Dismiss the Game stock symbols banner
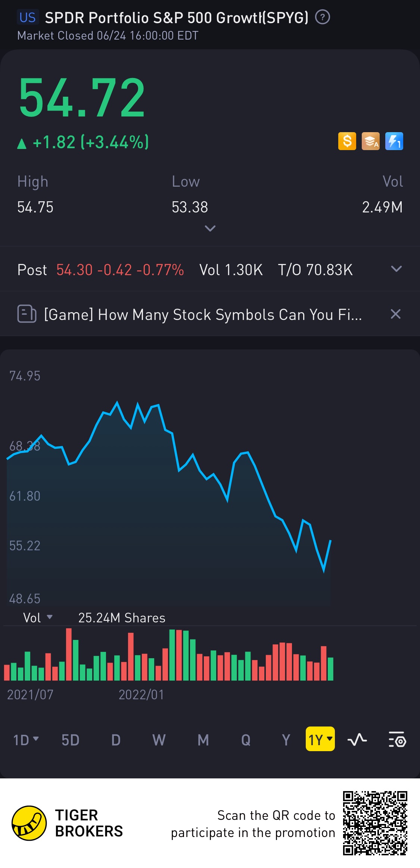The image size is (420, 868). point(396,314)
